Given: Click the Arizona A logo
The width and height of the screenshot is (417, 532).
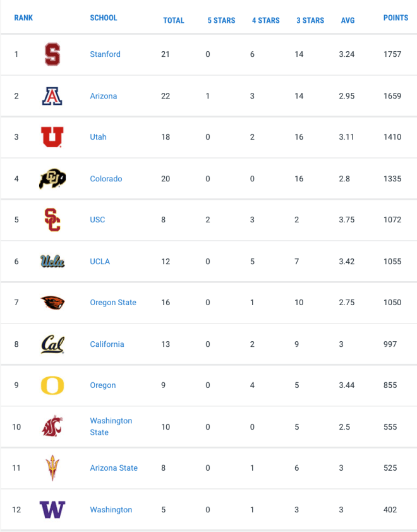Looking at the screenshot, I should (52, 96).
